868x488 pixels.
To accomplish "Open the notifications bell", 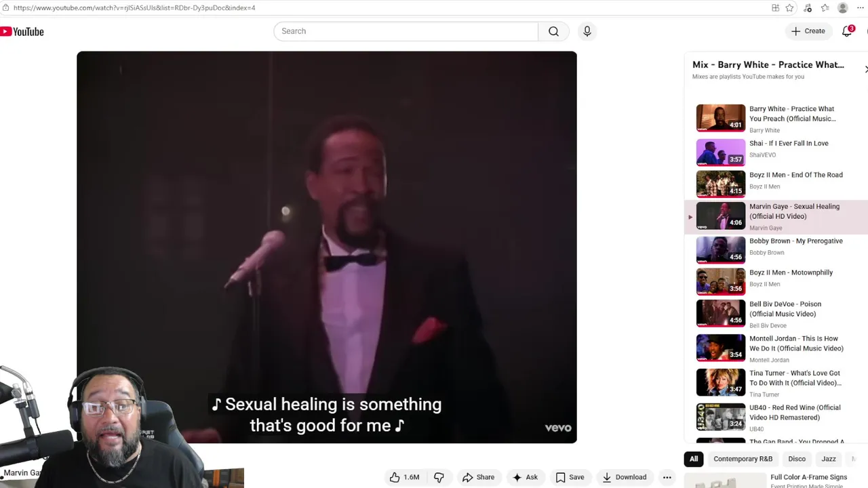I will [847, 31].
